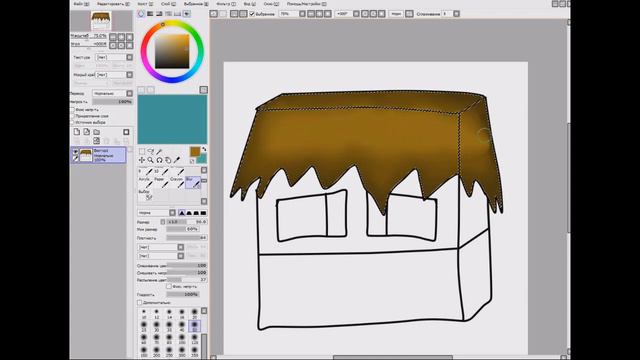Open the Окно menu

[271, 4]
